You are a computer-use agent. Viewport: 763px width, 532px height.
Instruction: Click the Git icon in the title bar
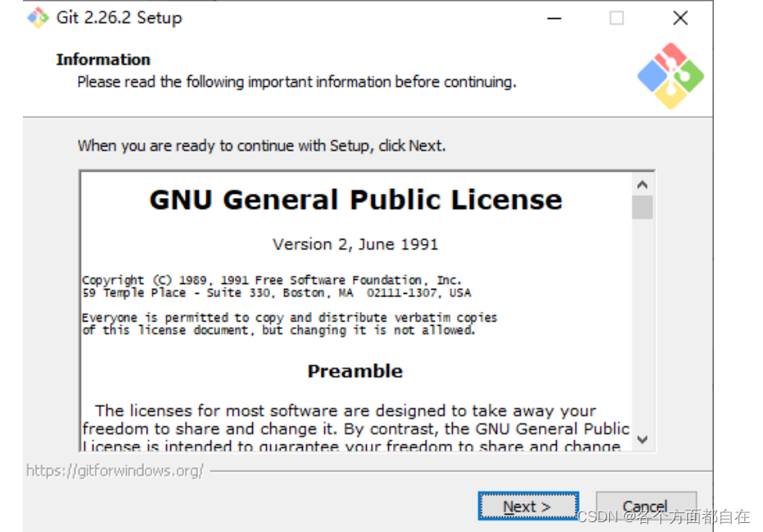38,18
